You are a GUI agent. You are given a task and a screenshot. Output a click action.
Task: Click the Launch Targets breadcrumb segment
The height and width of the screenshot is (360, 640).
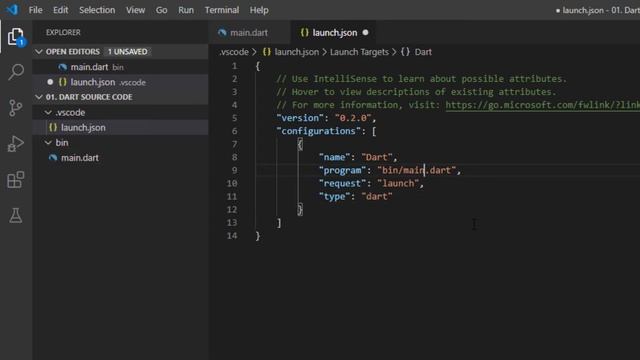(359, 52)
